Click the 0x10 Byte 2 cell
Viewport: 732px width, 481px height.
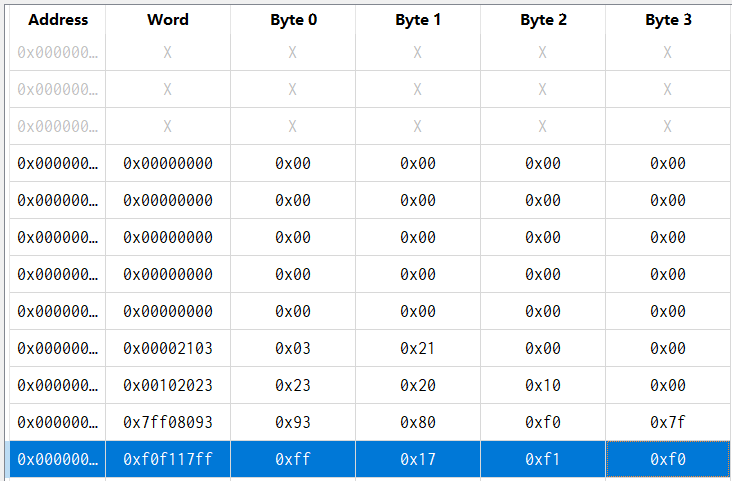[543, 385]
